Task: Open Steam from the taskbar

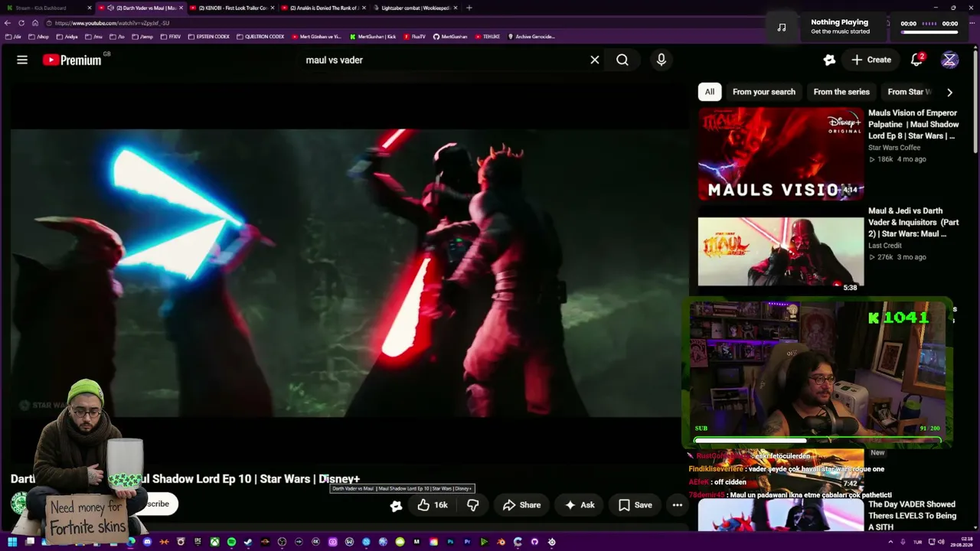Action: tap(248, 542)
